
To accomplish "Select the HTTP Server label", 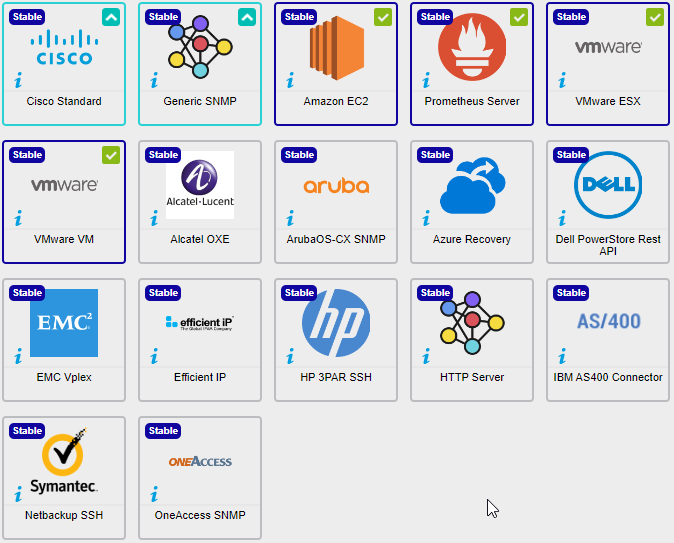I will coord(472,377).
